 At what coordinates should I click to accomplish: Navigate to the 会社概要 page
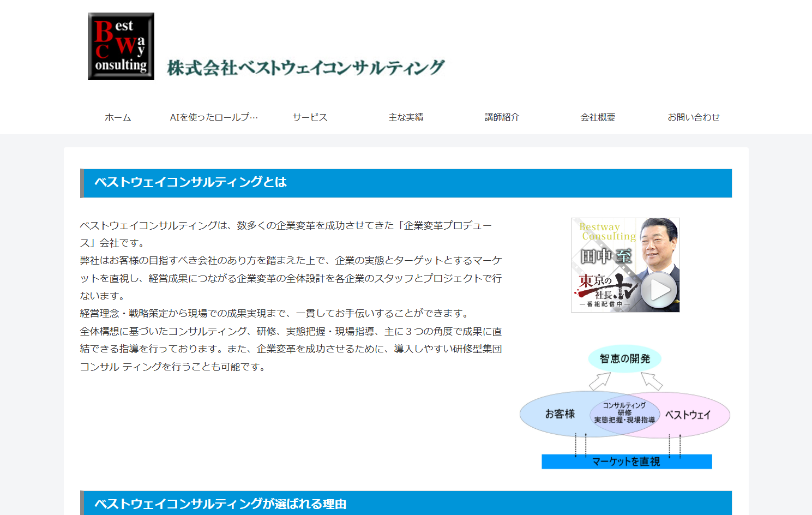click(597, 116)
